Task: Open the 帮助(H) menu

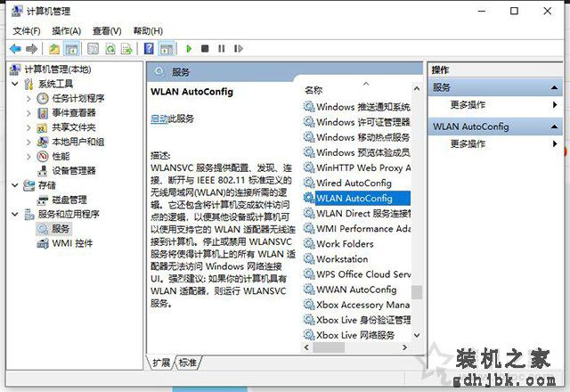Action: point(148,31)
